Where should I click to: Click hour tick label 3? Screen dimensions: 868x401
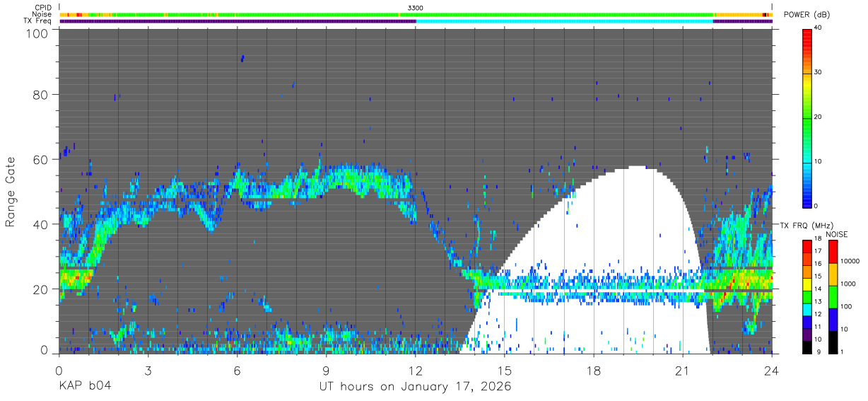pyautogui.click(x=148, y=370)
